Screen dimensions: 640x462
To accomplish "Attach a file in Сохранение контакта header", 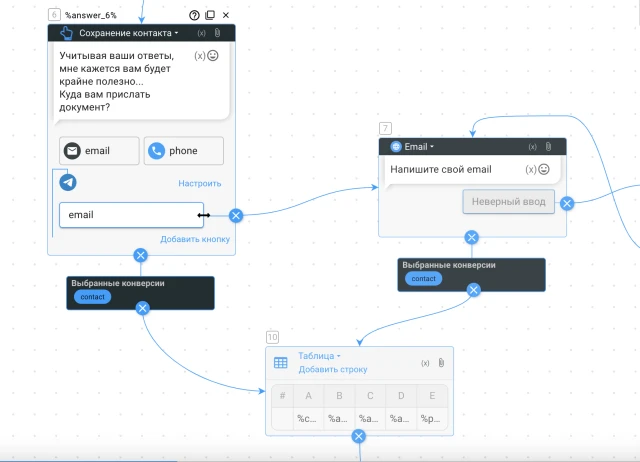I will pyautogui.click(x=217, y=33).
